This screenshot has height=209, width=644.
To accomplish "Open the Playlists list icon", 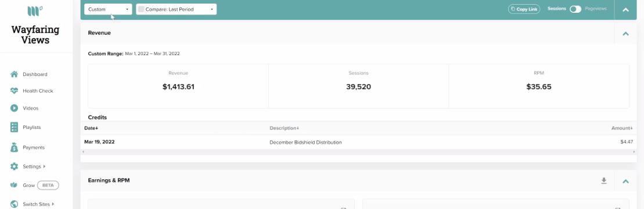I will (15, 127).
